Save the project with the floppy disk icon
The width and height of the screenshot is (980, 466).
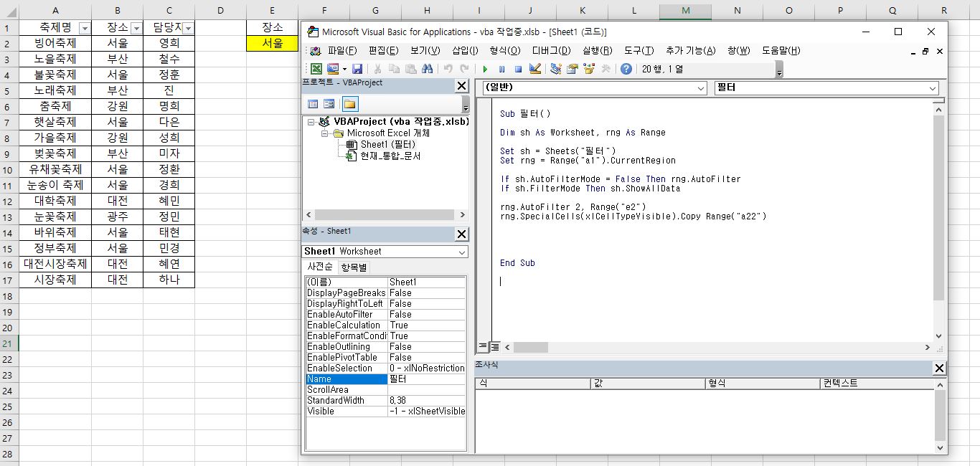click(x=357, y=69)
